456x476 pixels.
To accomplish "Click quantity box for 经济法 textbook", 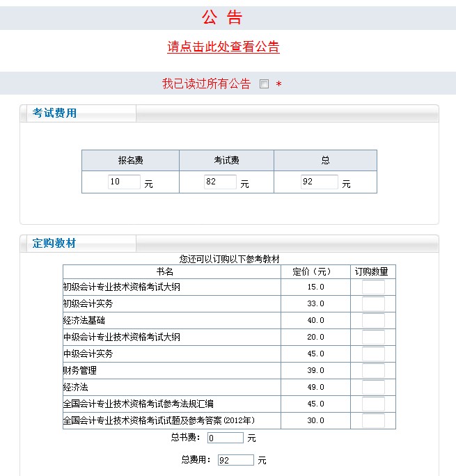I will tap(373, 388).
